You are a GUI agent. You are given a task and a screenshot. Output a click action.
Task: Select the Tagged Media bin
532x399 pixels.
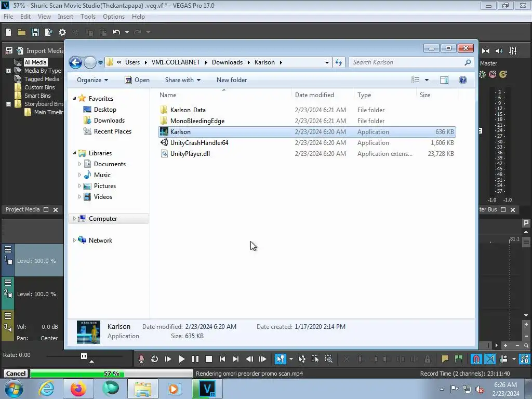pyautogui.click(x=42, y=79)
